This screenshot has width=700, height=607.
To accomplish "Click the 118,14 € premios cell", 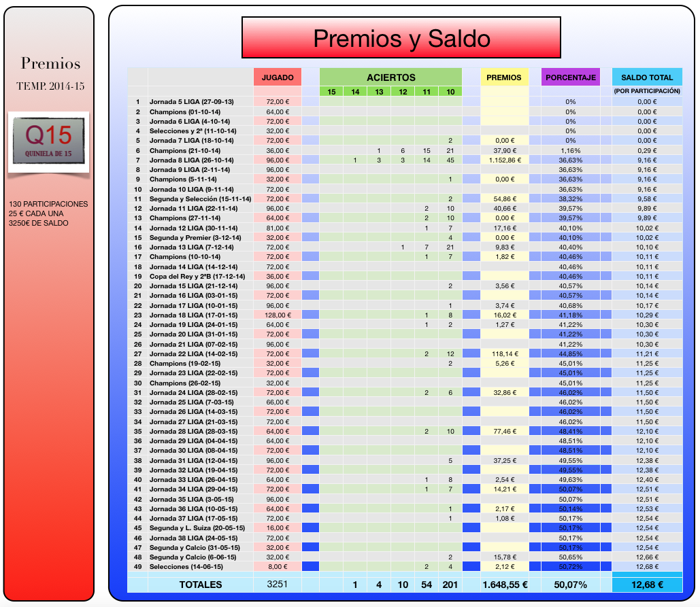I will (x=505, y=353).
